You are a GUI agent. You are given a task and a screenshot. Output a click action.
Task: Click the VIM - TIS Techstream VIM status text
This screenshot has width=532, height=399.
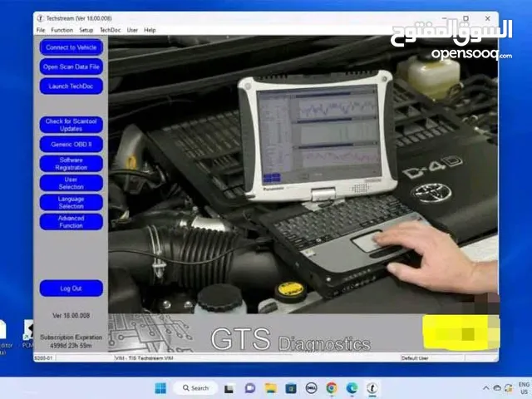coord(144,358)
